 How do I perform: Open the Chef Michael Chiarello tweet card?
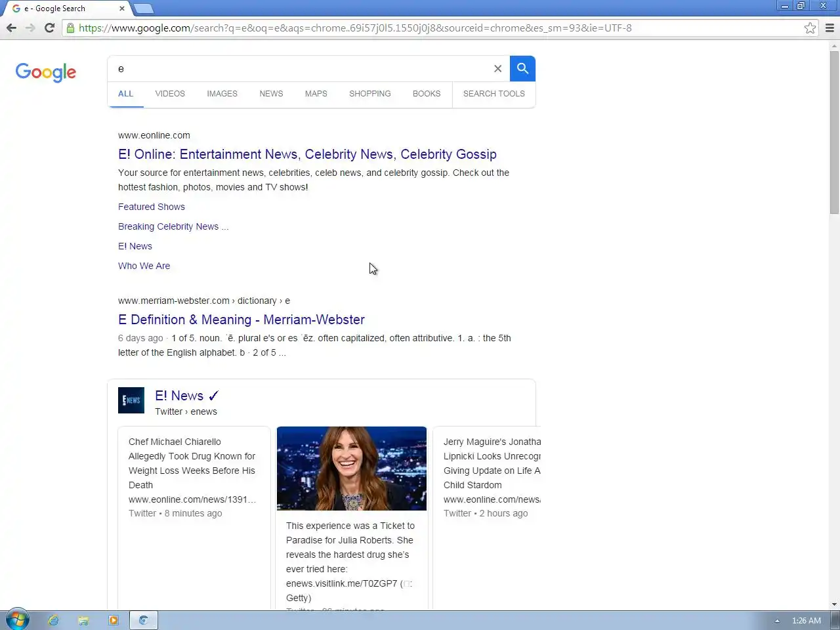(x=194, y=518)
